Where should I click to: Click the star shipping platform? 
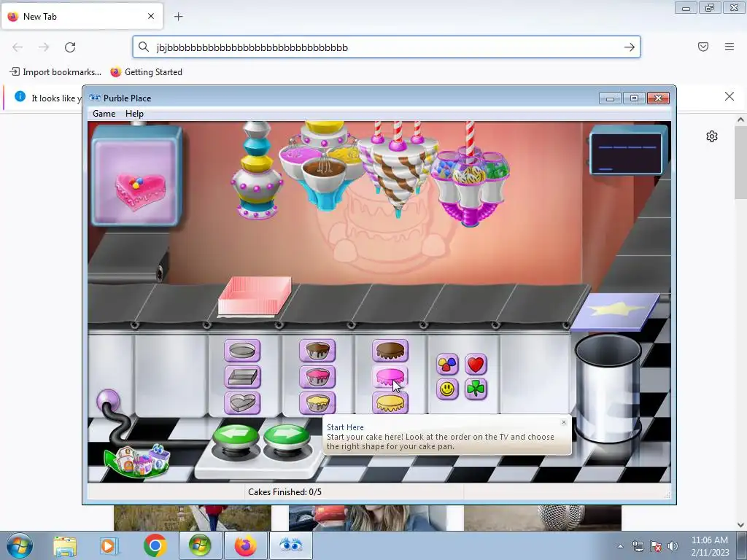(615, 311)
